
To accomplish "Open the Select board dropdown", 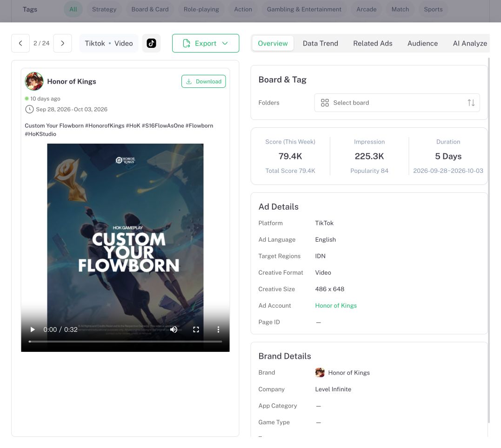I will coord(397,103).
